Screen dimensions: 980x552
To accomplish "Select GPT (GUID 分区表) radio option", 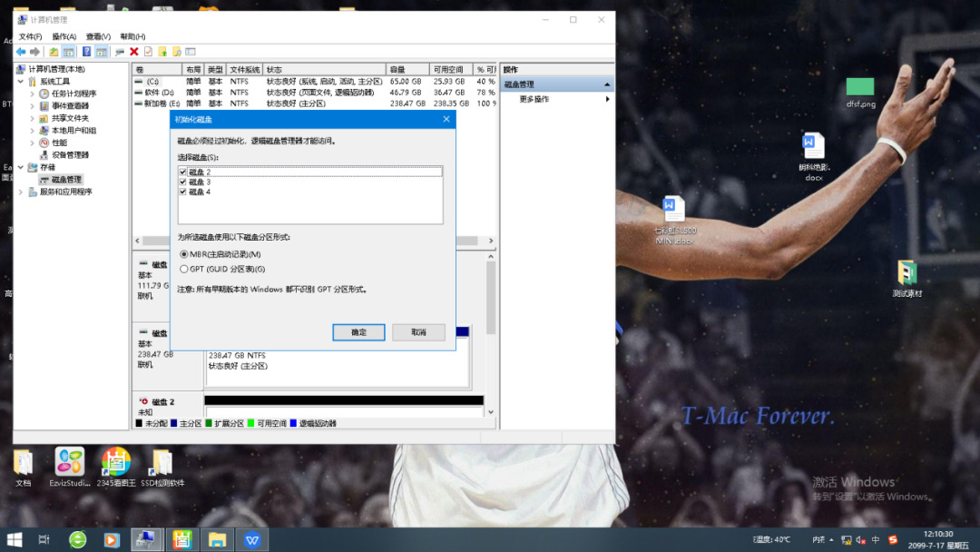I will coord(185,269).
